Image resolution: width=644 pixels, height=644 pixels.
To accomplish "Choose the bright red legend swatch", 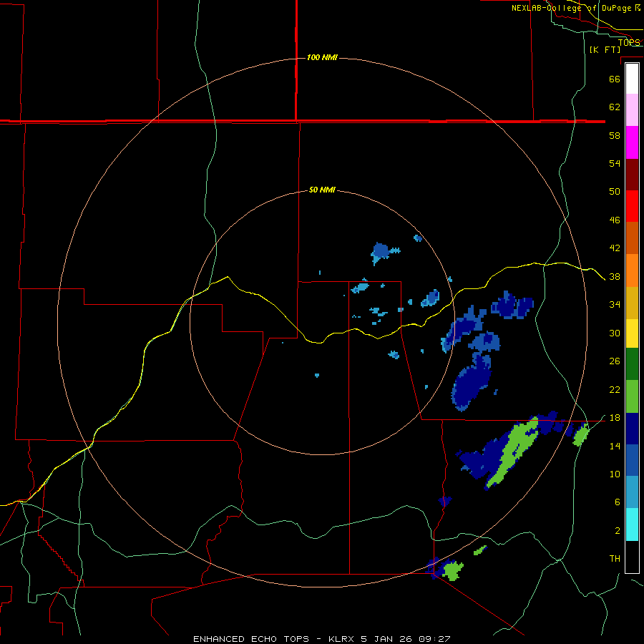I will [632, 206].
